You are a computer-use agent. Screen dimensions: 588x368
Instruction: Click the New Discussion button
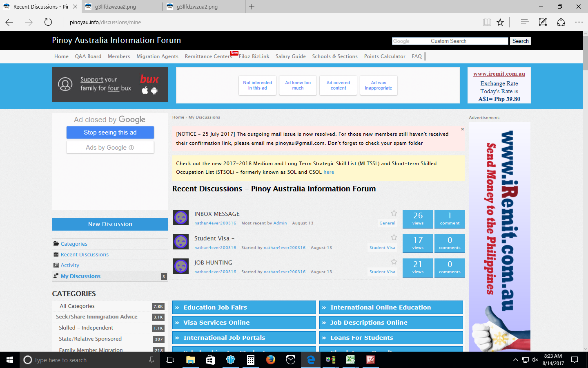coord(110,224)
